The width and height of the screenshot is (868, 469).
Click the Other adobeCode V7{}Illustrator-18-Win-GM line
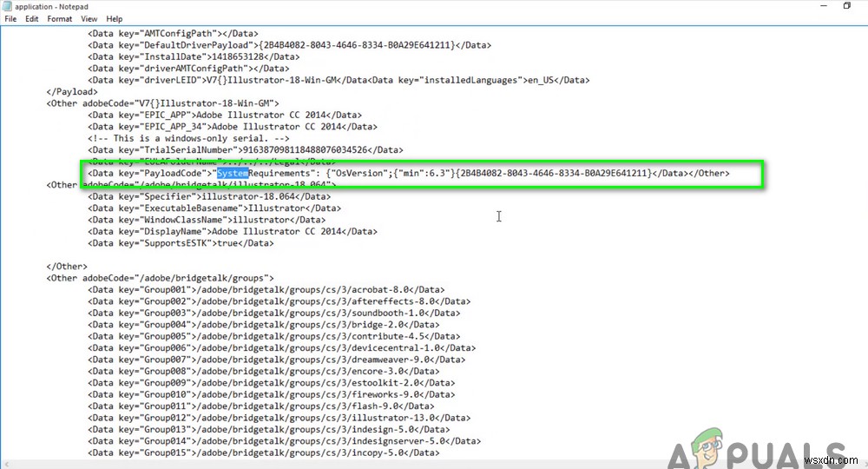pyautogui.click(x=163, y=103)
